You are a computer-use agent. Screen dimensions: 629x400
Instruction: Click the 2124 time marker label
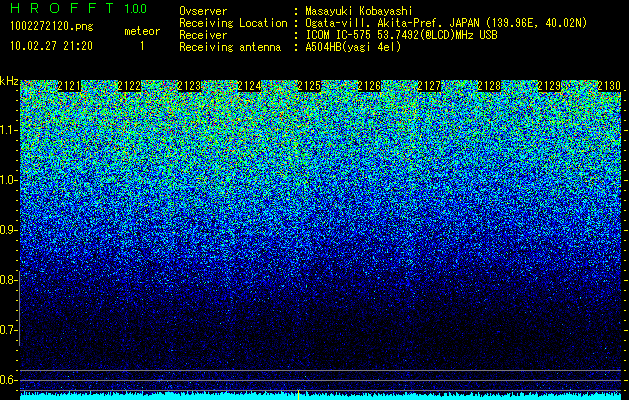click(x=249, y=86)
